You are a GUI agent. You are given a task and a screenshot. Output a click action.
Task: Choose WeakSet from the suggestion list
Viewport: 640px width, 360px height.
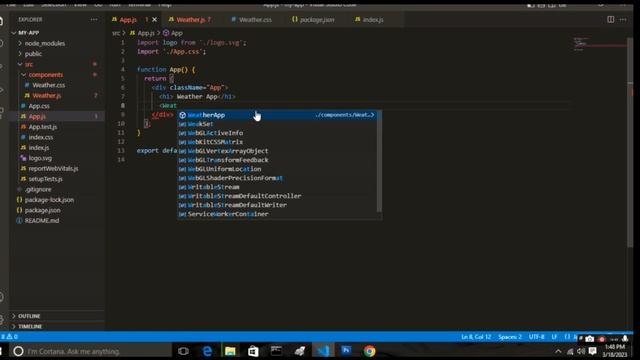point(277,124)
